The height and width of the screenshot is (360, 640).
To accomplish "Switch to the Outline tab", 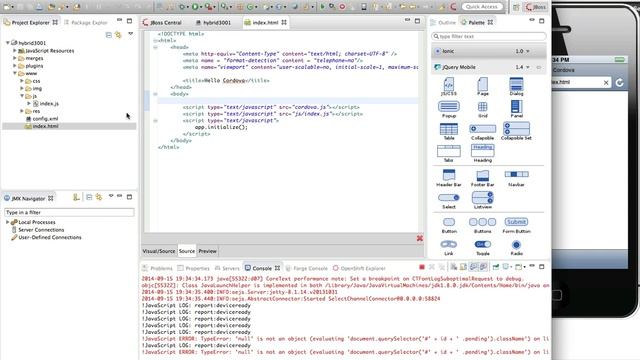I will click(443, 22).
